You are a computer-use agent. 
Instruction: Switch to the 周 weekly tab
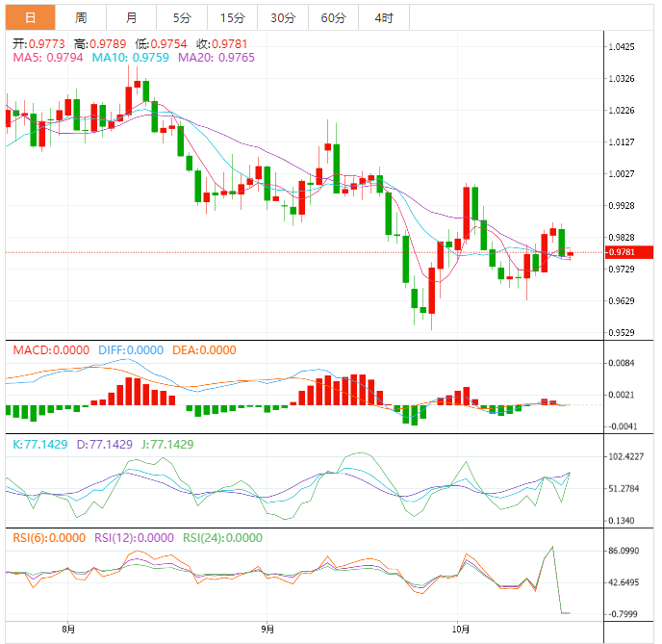tap(81, 17)
